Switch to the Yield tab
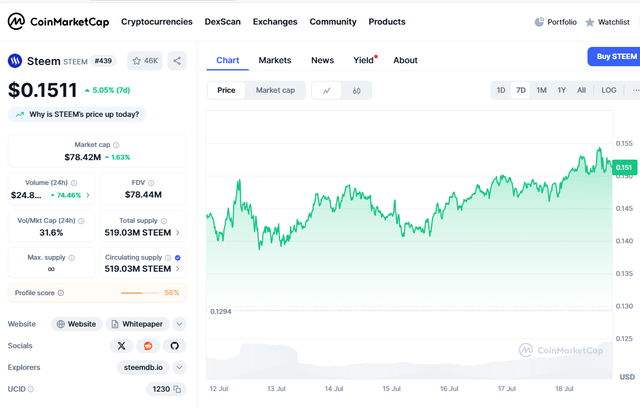This screenshot has width=640, height=408. (x=364, y=60)
